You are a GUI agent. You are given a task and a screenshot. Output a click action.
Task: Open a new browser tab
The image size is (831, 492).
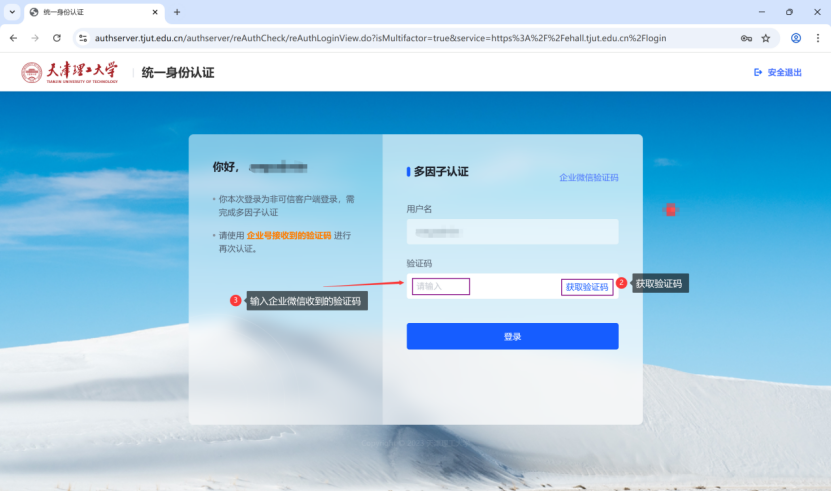[177, 12]
